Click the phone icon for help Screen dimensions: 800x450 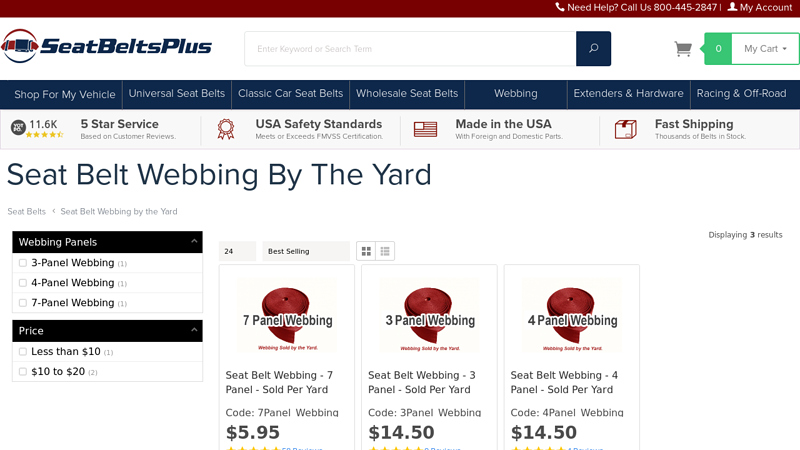click(x=560, y=7)
